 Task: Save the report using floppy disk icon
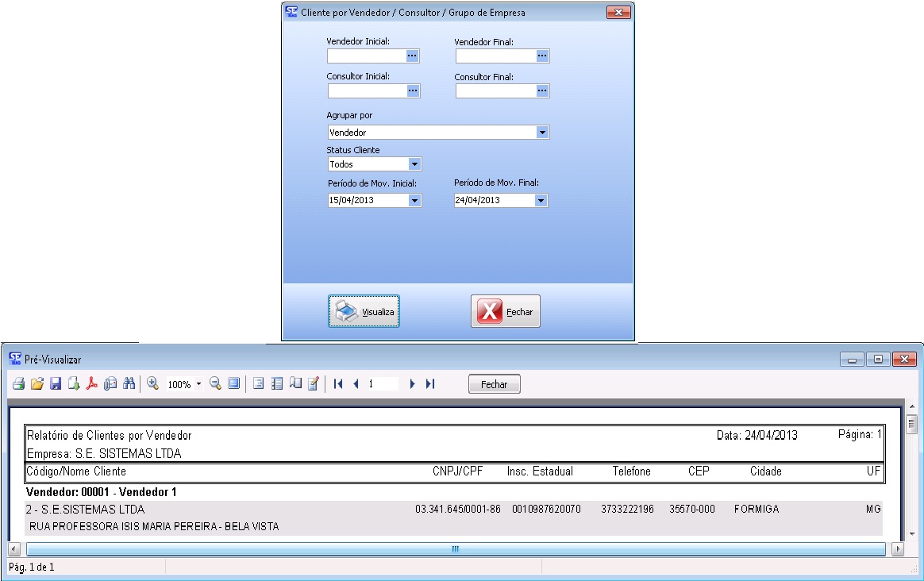click(56, 384)
